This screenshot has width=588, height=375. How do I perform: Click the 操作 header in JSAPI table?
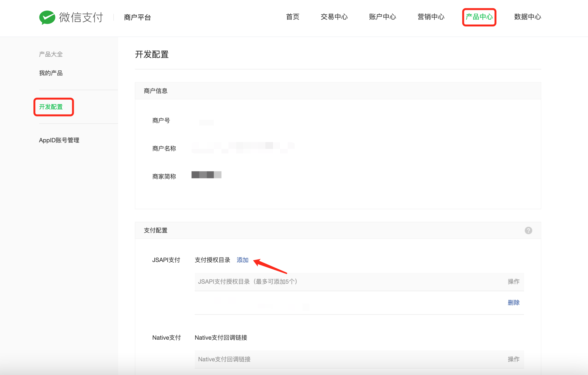[x=514, y=282]
